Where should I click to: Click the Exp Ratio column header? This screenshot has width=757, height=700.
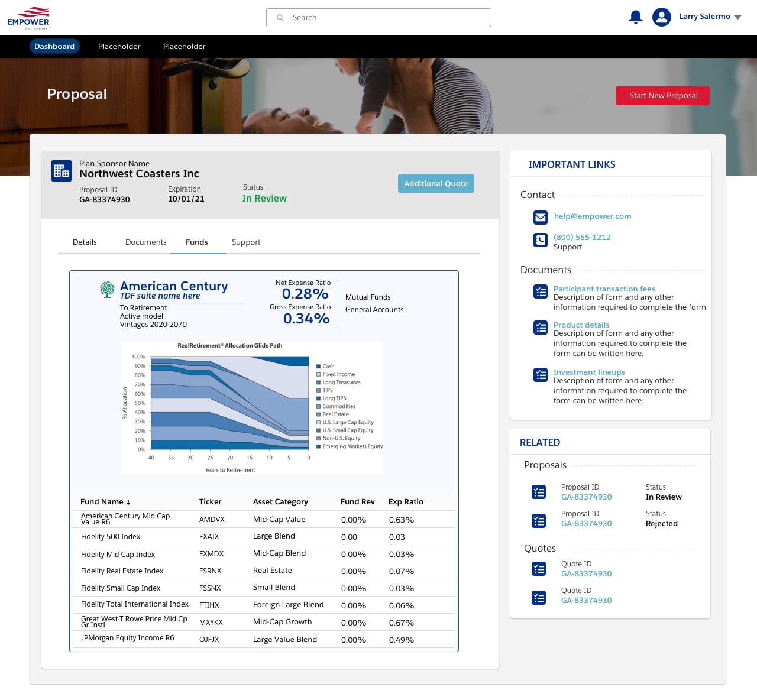(x=406, y=501)
